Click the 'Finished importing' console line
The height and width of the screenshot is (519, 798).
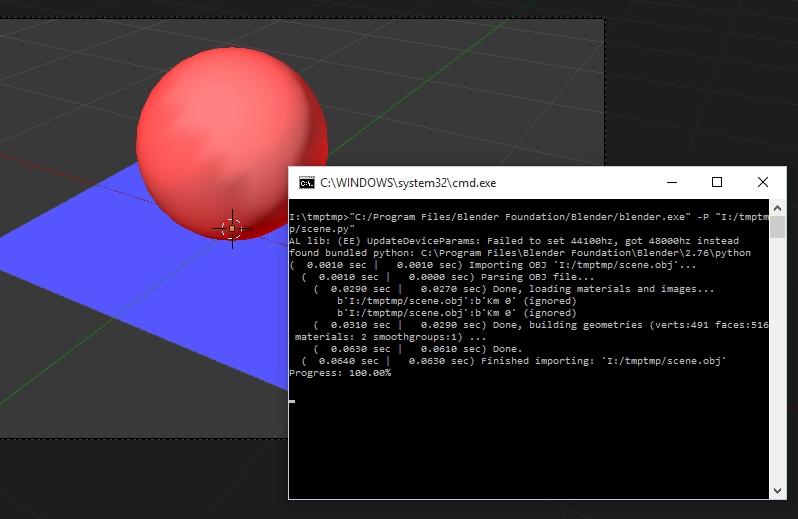(x=514, y=361)
